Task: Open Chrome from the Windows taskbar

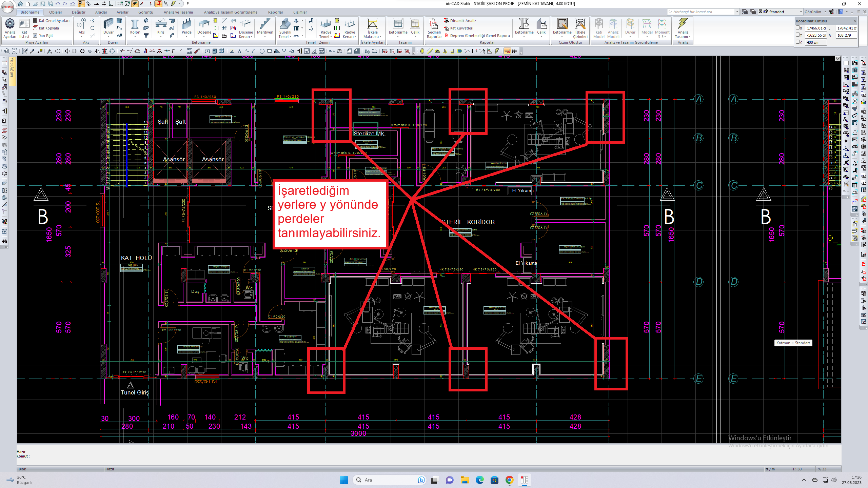Action: (x=509, y=480)
